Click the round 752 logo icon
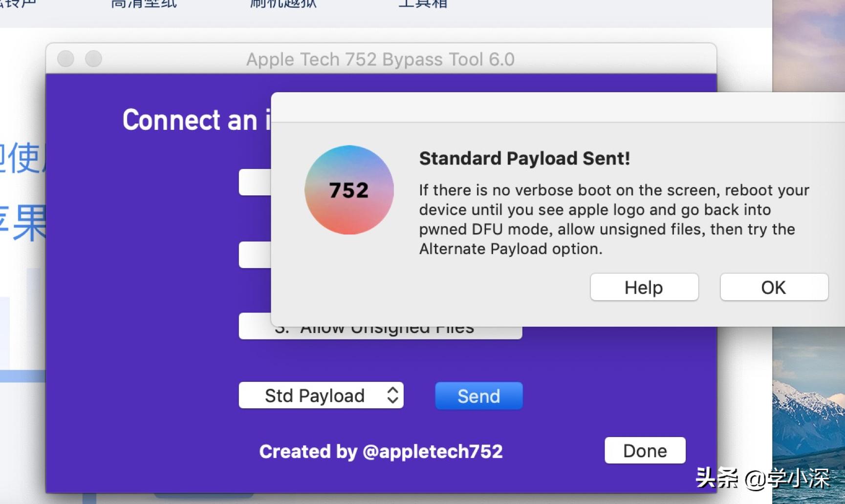The width and height of the screenshot is (845, 504). pos(349,189)
